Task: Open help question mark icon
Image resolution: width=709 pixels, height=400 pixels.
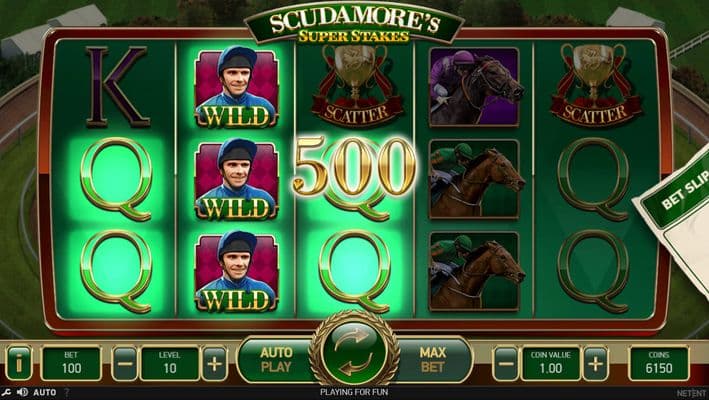Action: [66, 392]
